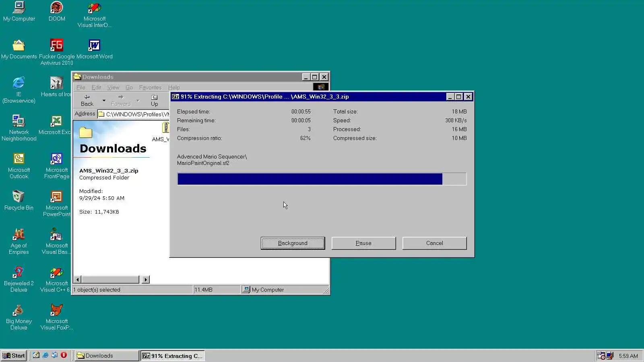This screenshot has height=362, width=644.
Task: Click the 'AMS_Win32_3_3.zip' filename in info panel
Action: coord(109,171)
